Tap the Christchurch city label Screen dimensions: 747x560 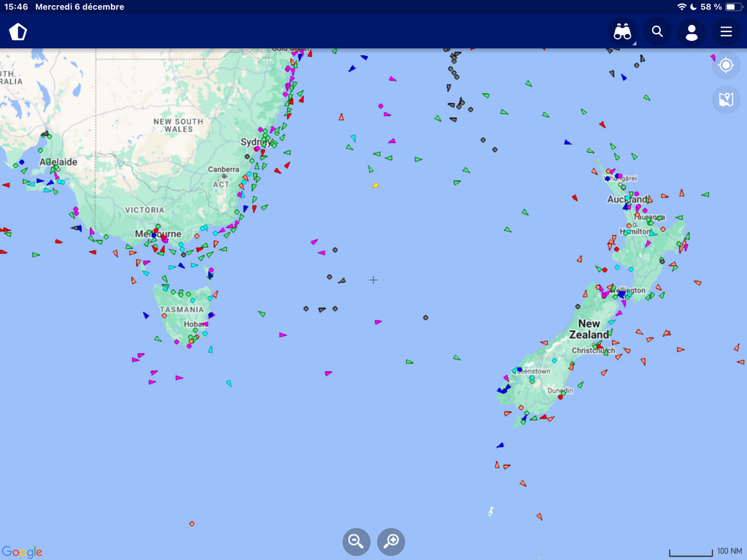[x=594, y=351]
